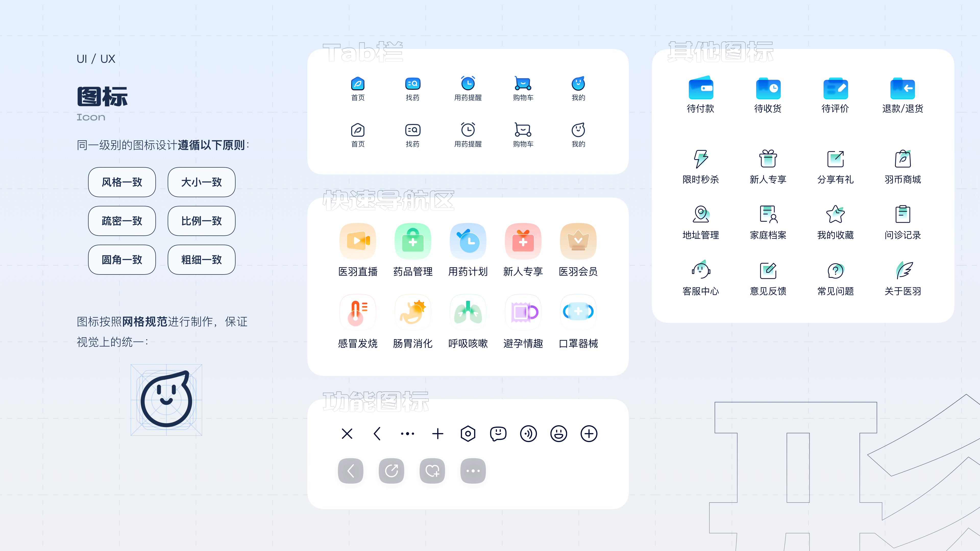Click the X close function icon
Viewport: 980px width, 551px height.
click(347, 433)
